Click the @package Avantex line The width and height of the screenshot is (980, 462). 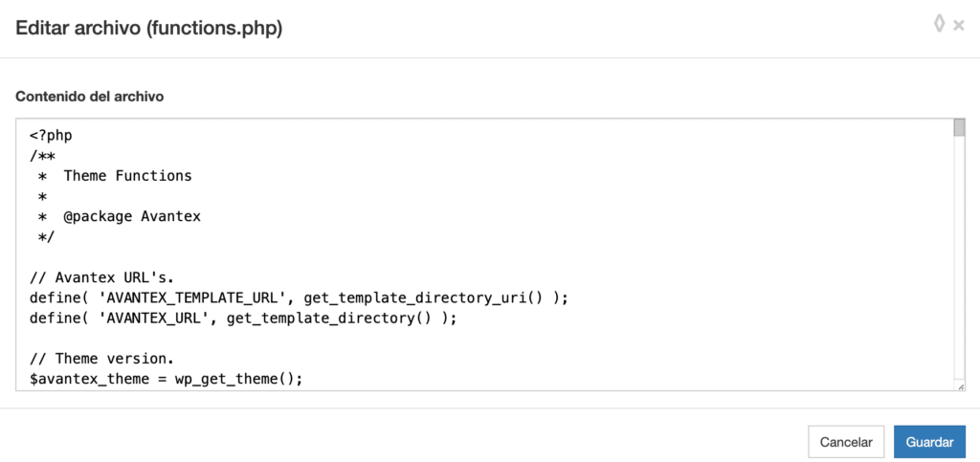point(132,216)
